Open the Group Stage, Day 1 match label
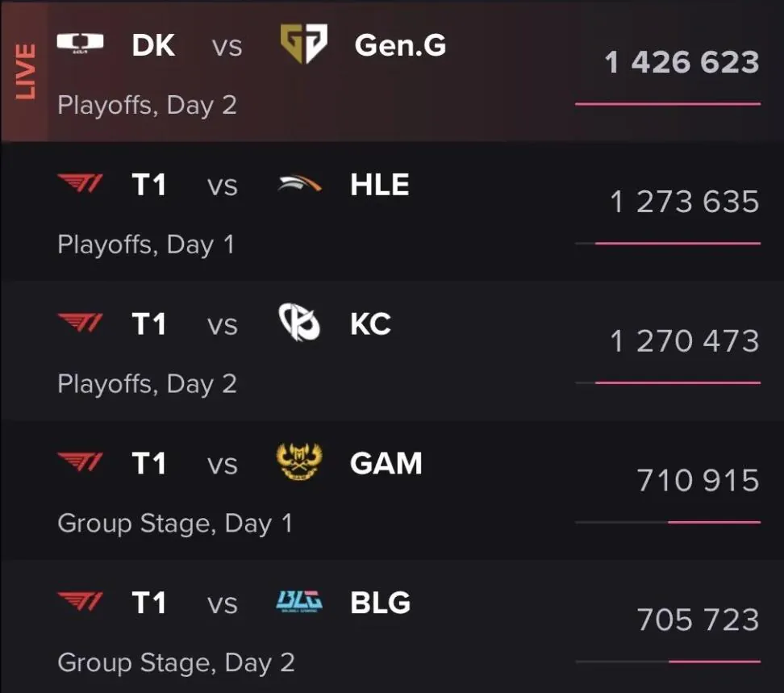Screen dimensions: 784x693 coord(175,524)
